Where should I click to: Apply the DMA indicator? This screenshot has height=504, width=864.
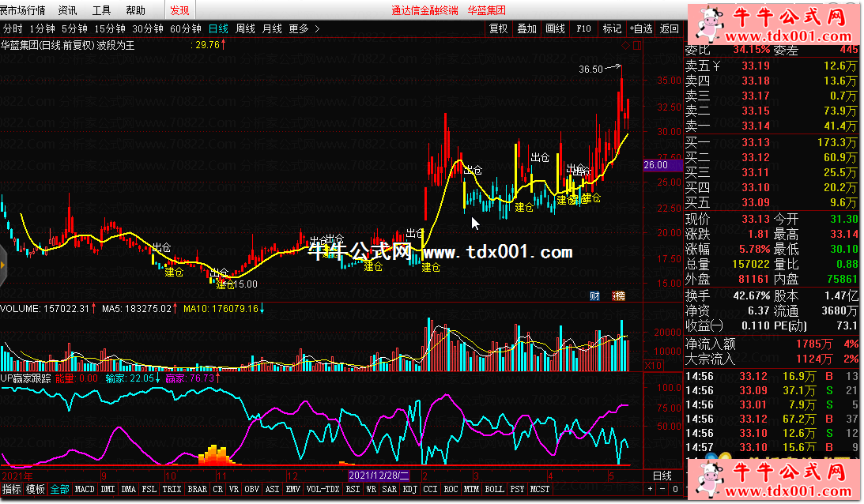click(128, 489)
